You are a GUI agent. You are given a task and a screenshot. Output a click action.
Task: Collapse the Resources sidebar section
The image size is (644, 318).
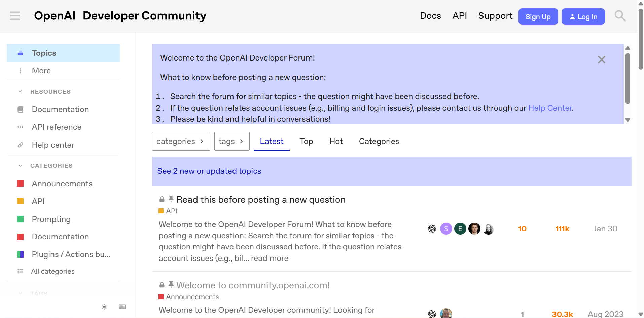(x=20, y=92)
